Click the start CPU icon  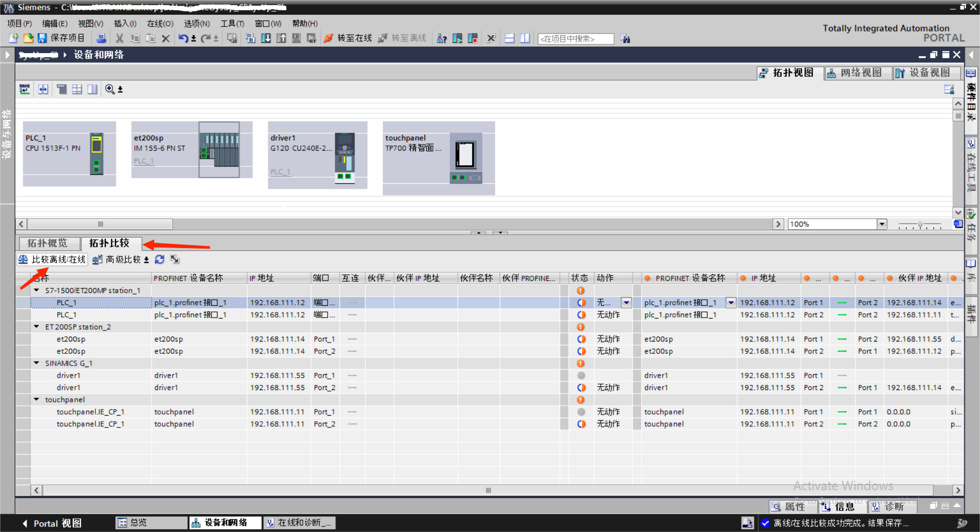457,38
